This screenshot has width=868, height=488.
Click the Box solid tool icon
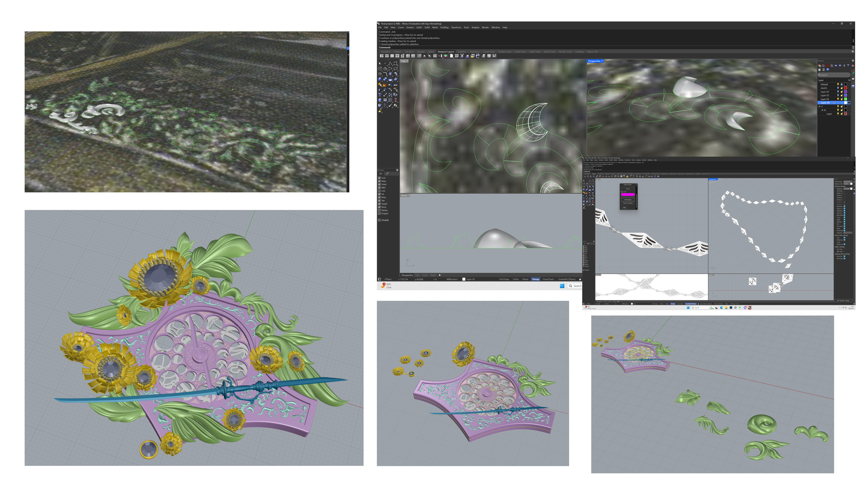pos(380,79)
